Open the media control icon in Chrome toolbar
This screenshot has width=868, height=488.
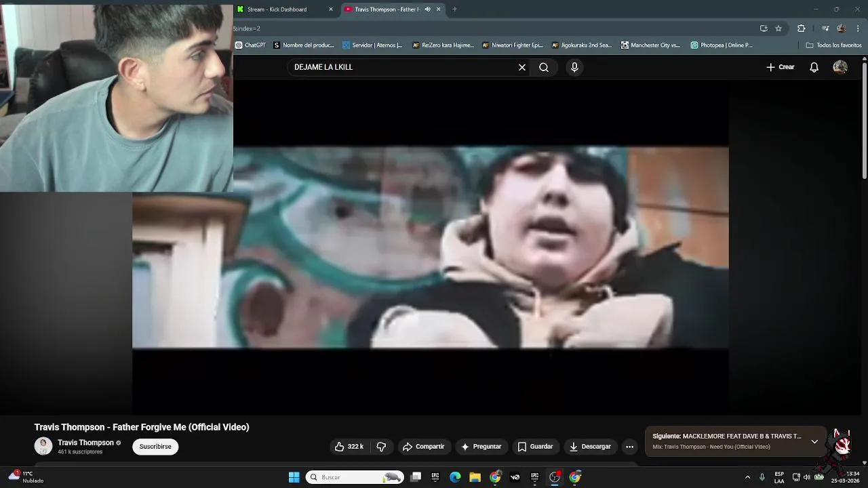coord(825,28)
